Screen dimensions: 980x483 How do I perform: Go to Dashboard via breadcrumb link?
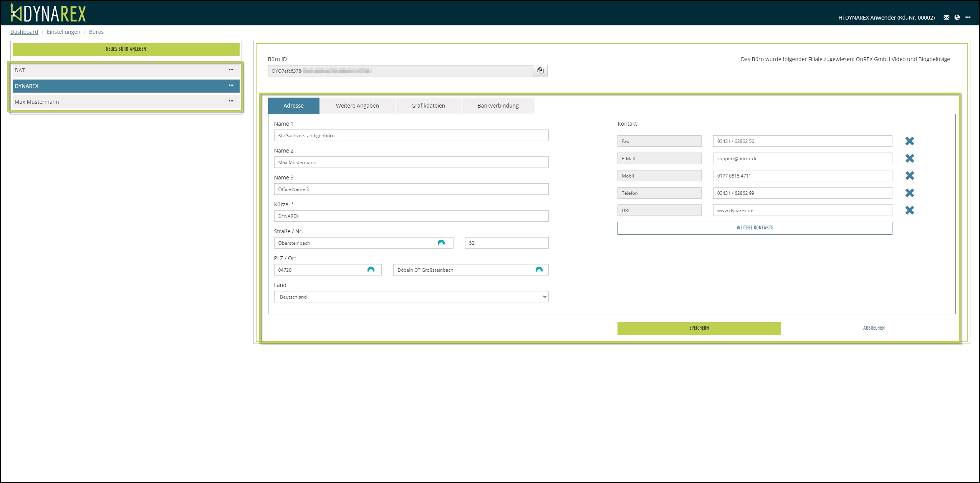(x=24, y=32)
